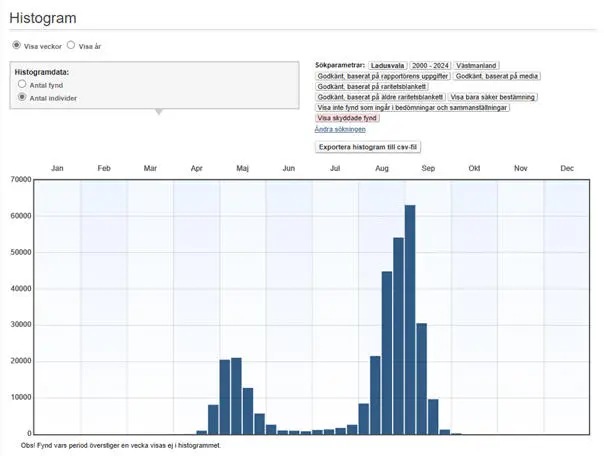Click "Godkänt, baserat på rapportörens uppgifter" tag
This screenshot has height=456, width=604.
382,76
